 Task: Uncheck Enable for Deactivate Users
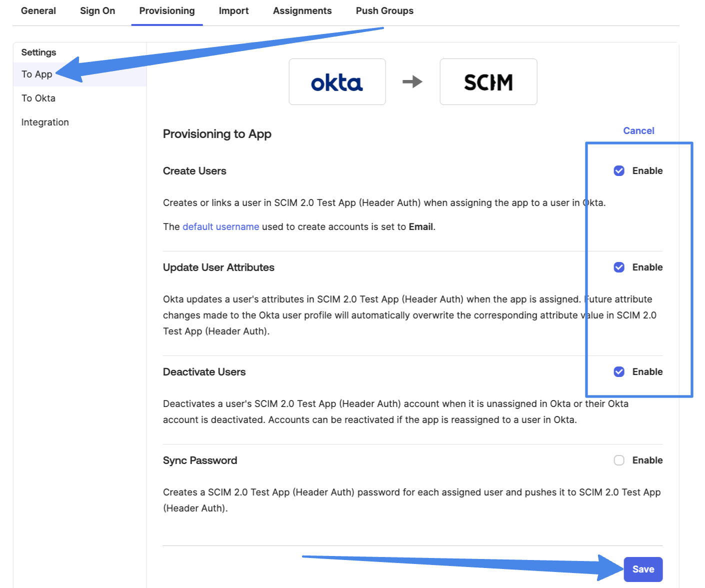(x=619, y=372)
